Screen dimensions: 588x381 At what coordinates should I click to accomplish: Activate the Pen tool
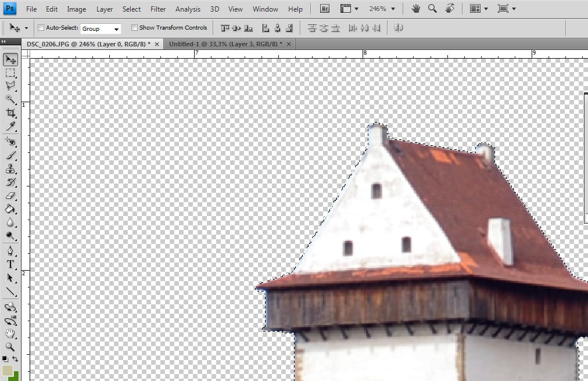pyautogui.click(x=10, y=251)
